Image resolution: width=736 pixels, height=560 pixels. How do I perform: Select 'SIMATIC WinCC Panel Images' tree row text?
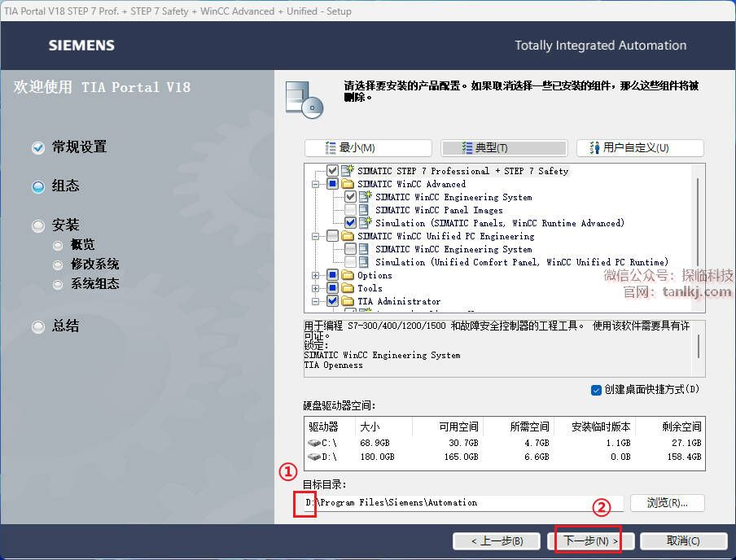pyautogui.click(x=438, y=210)
